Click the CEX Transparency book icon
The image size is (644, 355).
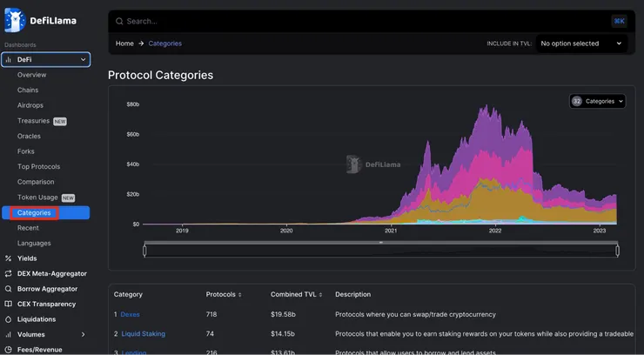pos(8,304)
